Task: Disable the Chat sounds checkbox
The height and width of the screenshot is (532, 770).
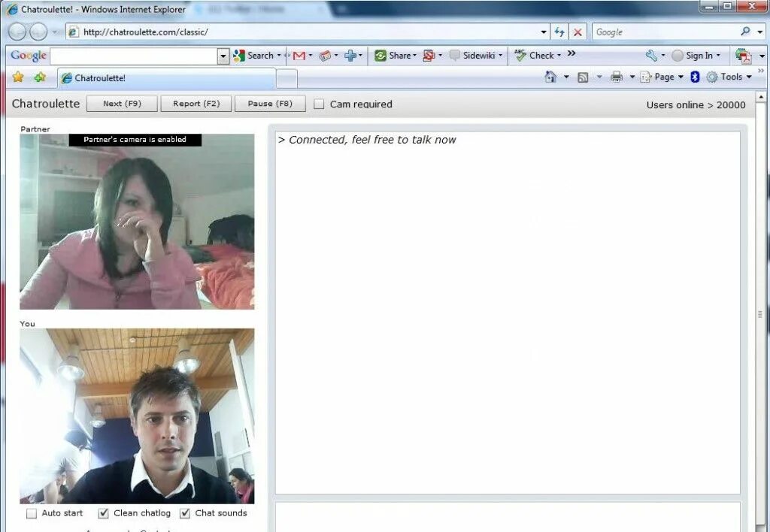Action: [x=185, y=513]
